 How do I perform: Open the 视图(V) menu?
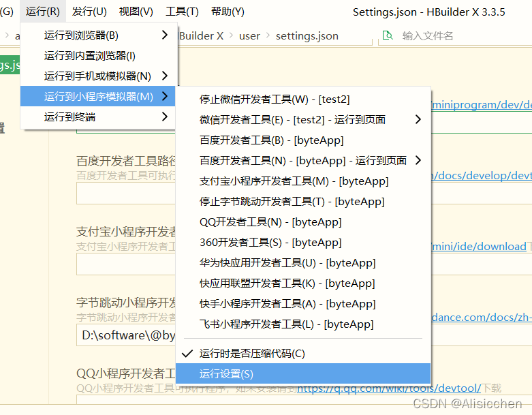[x=136, y=12]
